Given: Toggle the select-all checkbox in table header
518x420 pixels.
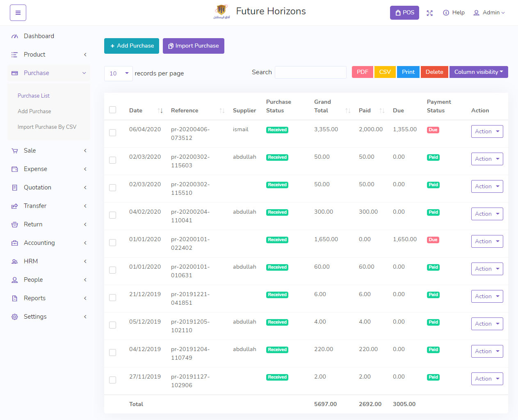Looking at the screenshot, I should tap(113, 110).
